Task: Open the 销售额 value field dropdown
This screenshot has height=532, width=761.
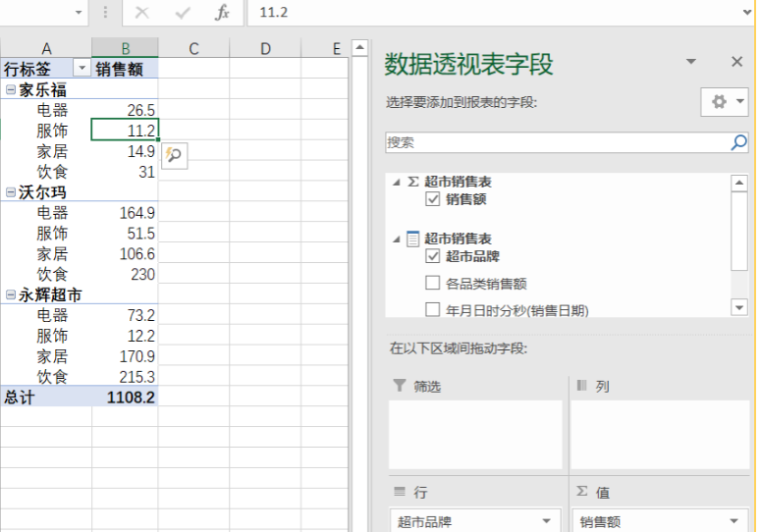Action: 734,521
